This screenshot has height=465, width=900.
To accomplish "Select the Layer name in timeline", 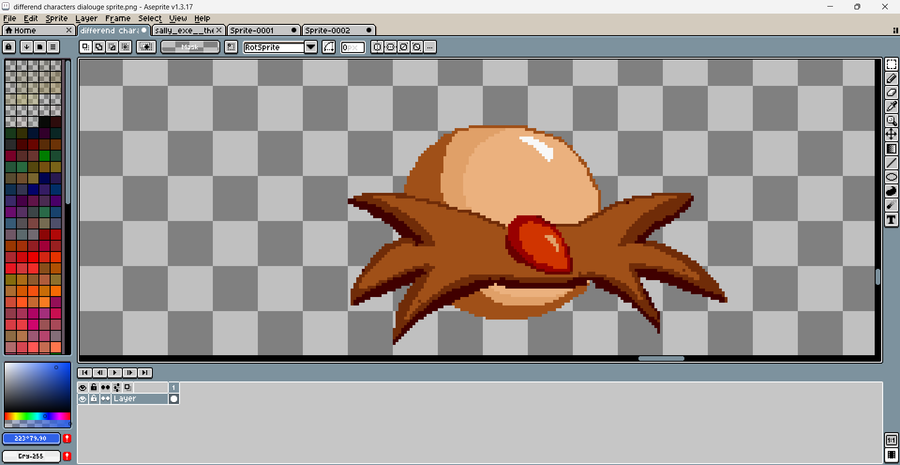I will click(x=139, y=398).
